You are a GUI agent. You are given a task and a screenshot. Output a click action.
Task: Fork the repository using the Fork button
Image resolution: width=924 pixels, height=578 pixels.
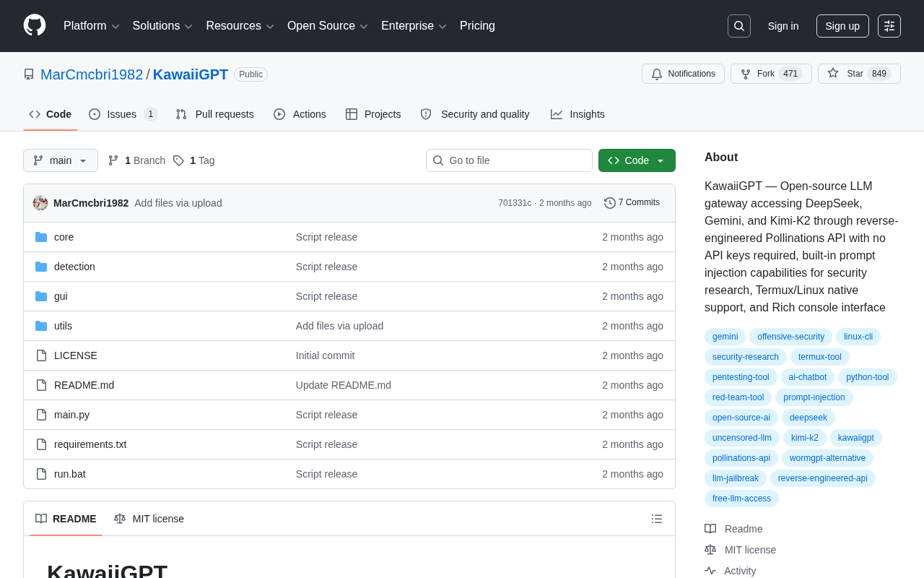pos(771,74)
